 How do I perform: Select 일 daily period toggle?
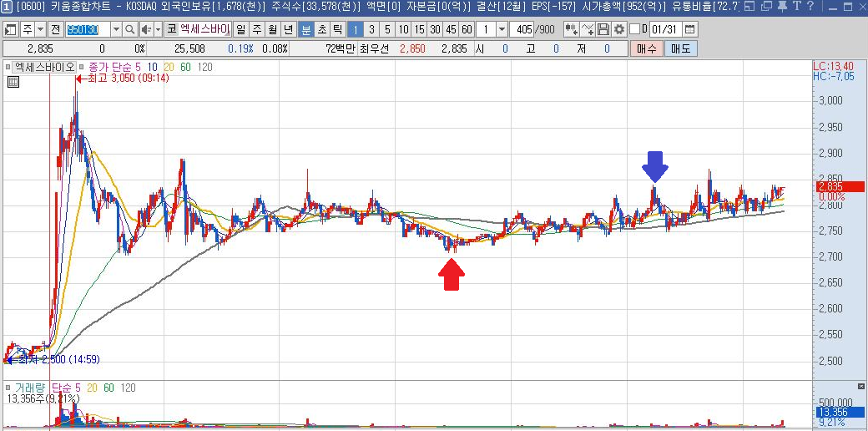click(241, 29)
